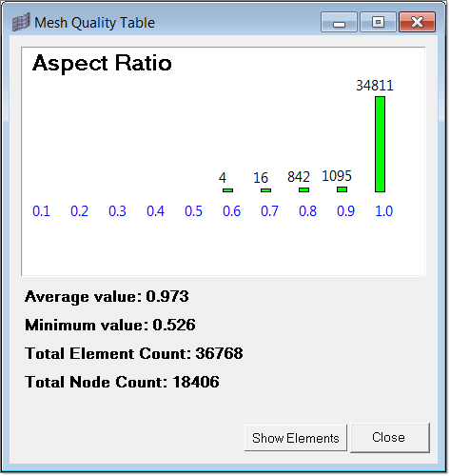Select the green bar labeled 1095
This screenshot has height=476, width=450.
tap(342, 189)
